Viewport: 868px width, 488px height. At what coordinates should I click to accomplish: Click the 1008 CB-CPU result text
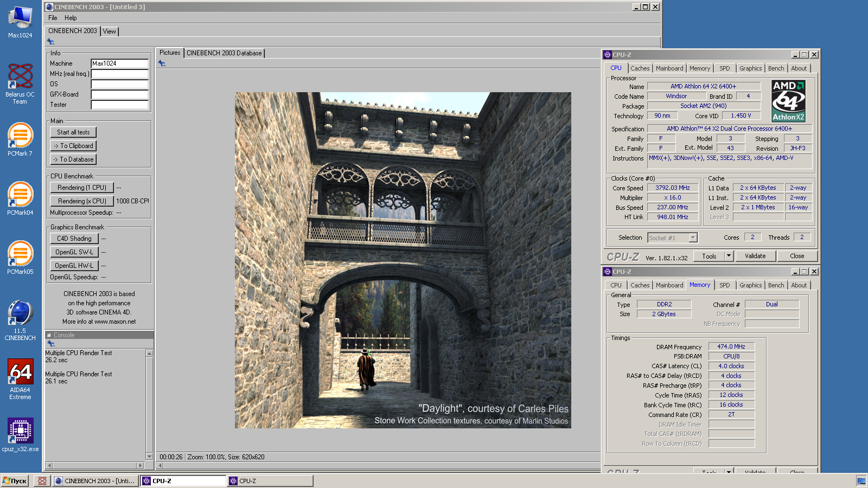pyautogui.click(x=133, y=201)
